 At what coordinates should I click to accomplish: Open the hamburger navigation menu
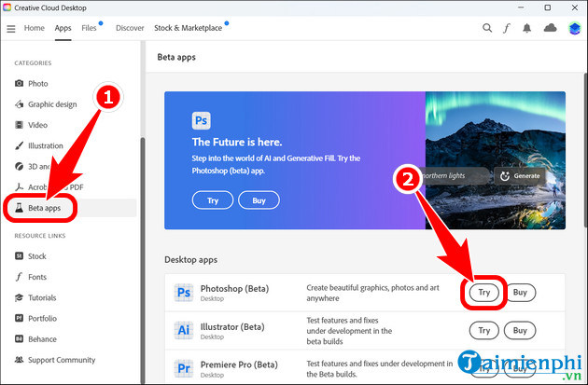pyautogui.click(x=11, y=29)
